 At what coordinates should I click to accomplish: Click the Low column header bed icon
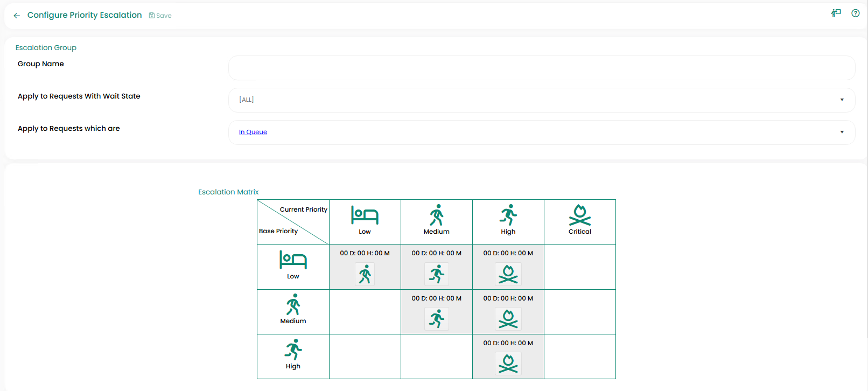pyautogui.click(x=365, y=215)
